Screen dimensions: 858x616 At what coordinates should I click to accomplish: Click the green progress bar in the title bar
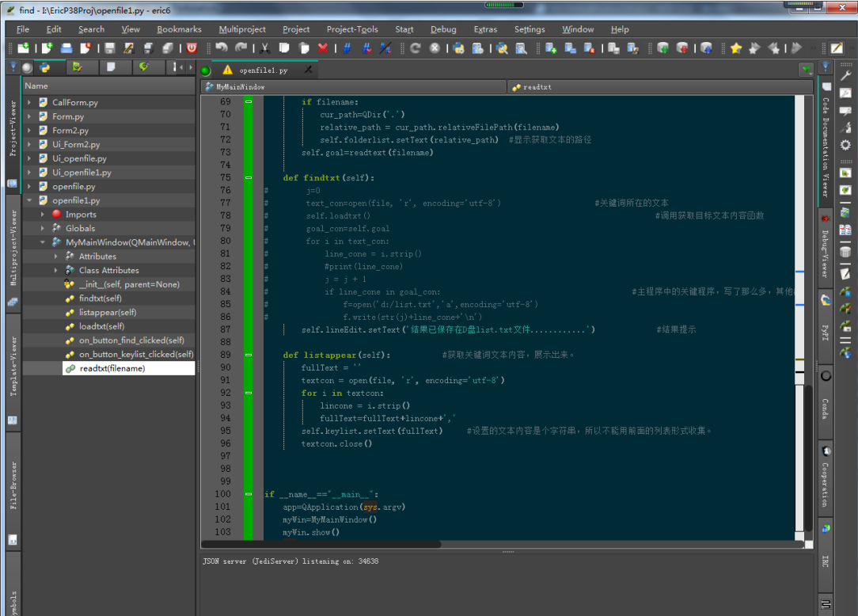pos(503,5)
